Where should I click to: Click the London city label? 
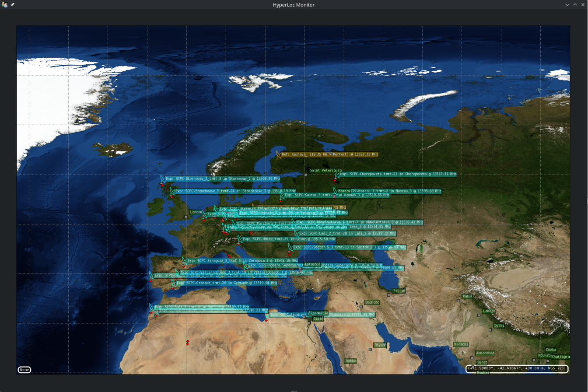point(196,212)
